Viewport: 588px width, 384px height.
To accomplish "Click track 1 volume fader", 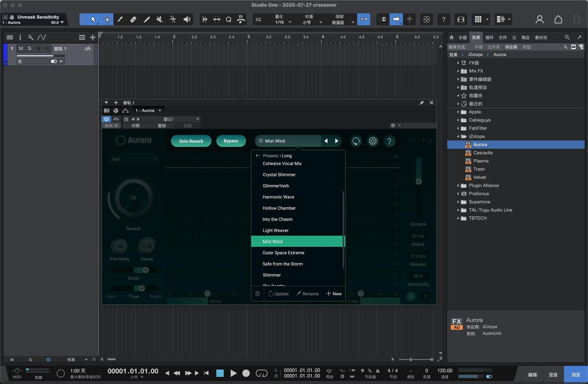I will click(x=41, y=56).
